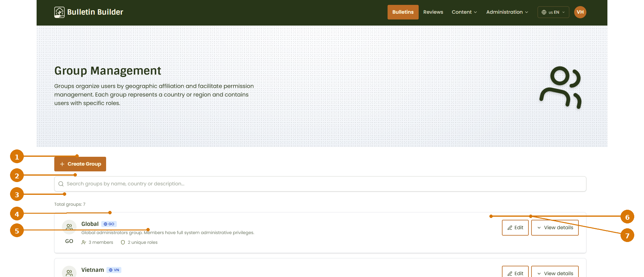Viewport: 644px width, 277px height.
Task: Expand the Administration menu
Action: click(507, 12)
